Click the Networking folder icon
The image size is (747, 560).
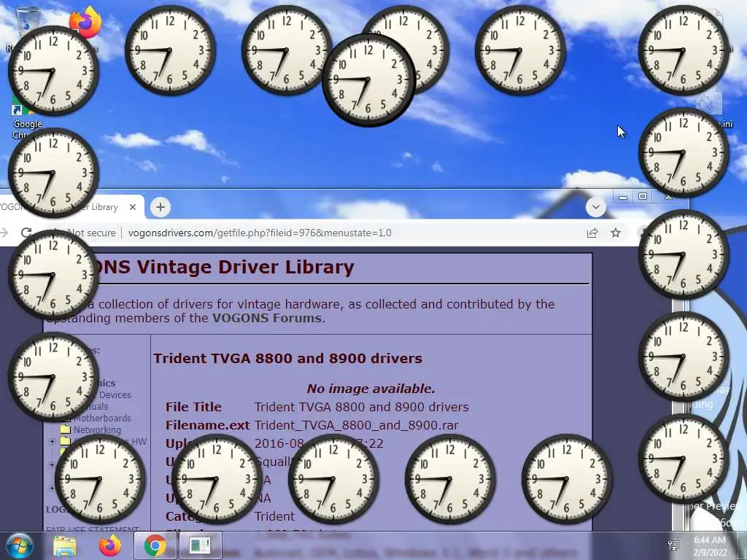click(x=65, y=429)
